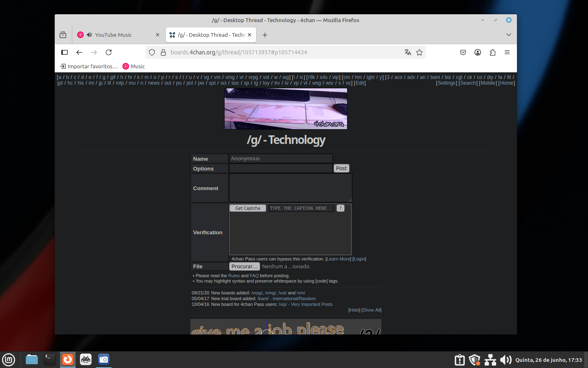Click the Get Captcha button
The image size is (588, 368).
pos(248,208)
